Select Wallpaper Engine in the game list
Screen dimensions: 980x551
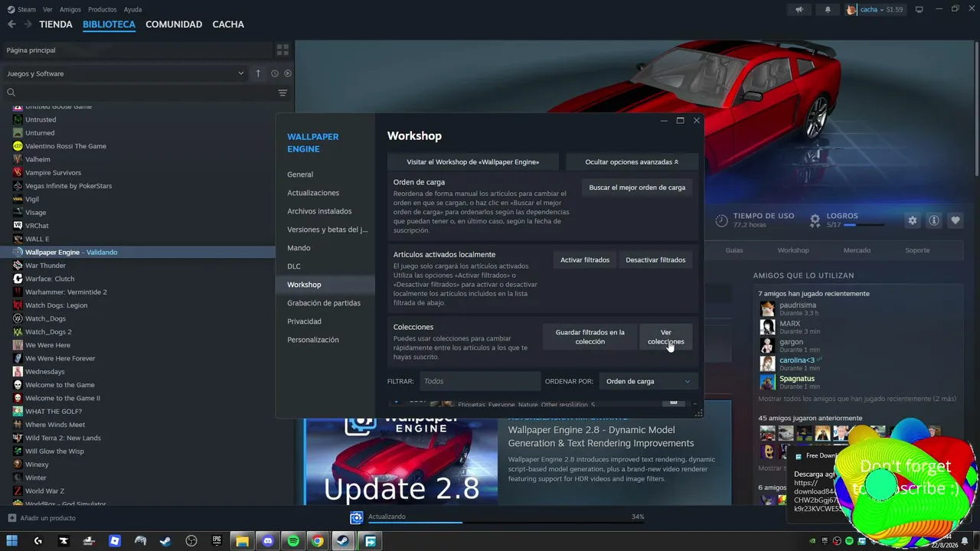click(138, 253)
